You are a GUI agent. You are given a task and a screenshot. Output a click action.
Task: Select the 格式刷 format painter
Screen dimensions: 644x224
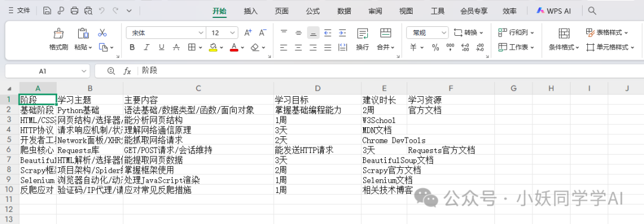click(x=58, y=40)
